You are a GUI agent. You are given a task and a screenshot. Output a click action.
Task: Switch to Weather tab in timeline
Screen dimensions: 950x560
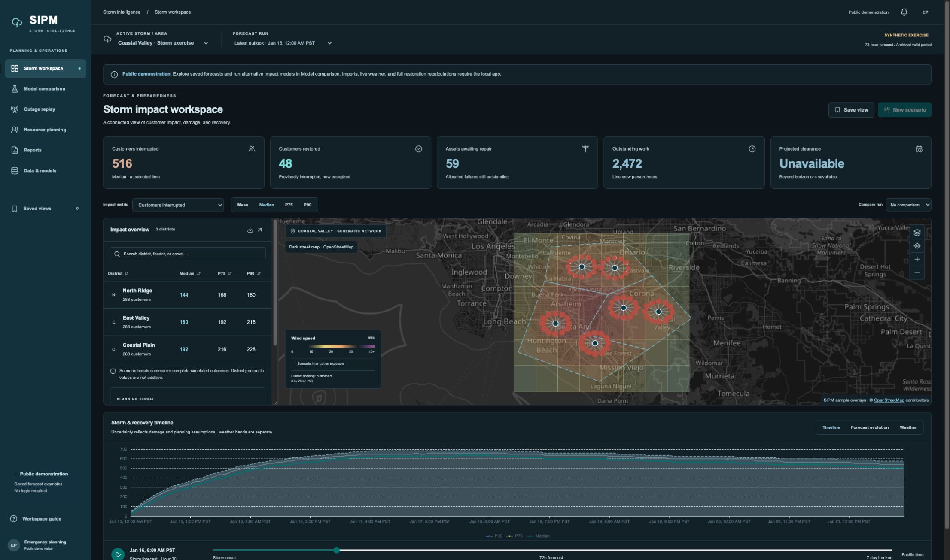pyautogui.click(x=908, y=427)
